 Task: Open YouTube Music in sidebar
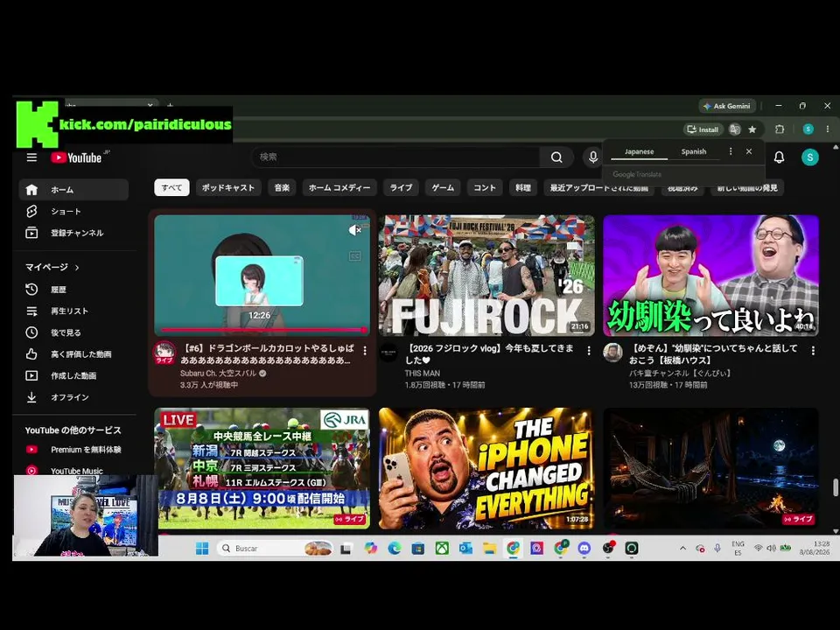tap(73, 471)
